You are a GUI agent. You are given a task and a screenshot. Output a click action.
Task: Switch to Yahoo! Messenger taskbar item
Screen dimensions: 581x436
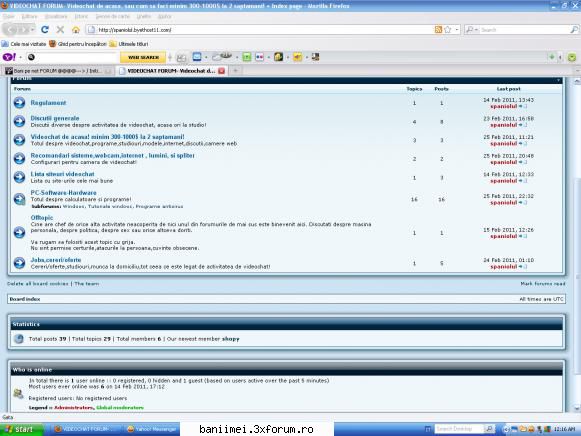(152, 429)
